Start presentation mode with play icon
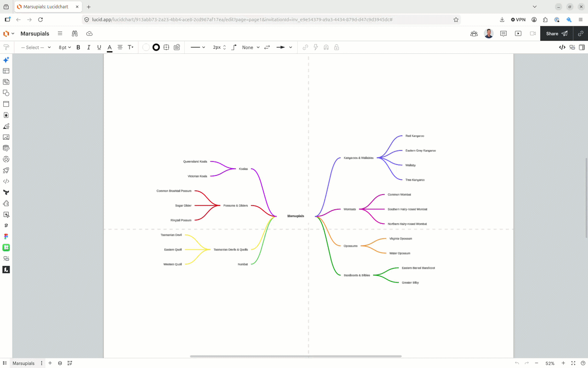 click(x=518, y=34)
